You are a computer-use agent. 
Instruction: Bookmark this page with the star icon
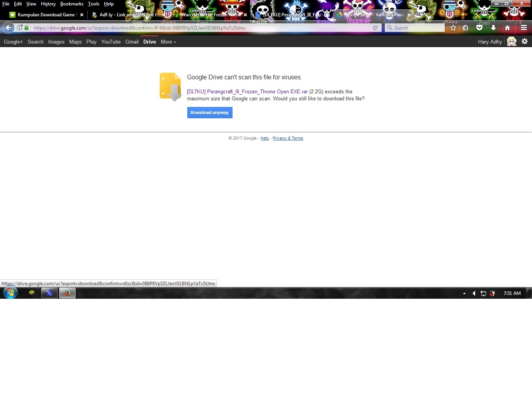453,28
